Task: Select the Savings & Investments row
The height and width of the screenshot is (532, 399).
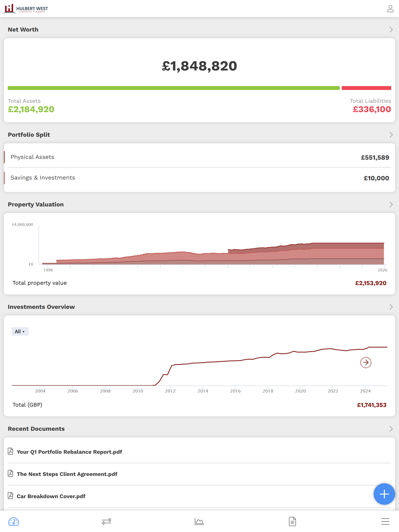Action: pyautogui.click(x=199, y=178)
